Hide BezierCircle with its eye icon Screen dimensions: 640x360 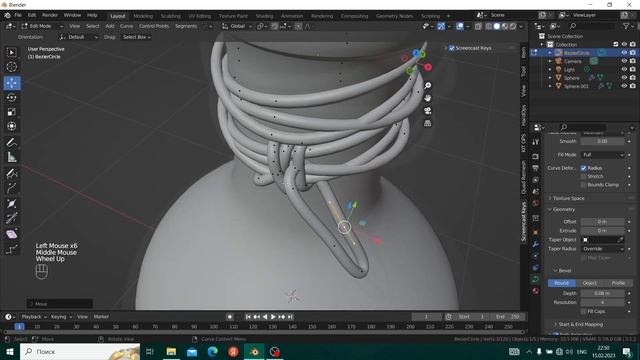[x=624, y=53]
